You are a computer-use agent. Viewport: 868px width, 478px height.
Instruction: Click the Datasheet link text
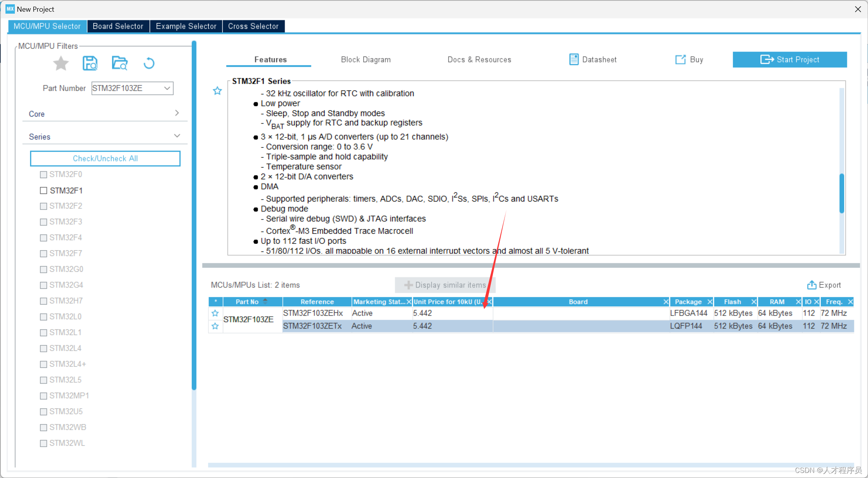point(599,59)
